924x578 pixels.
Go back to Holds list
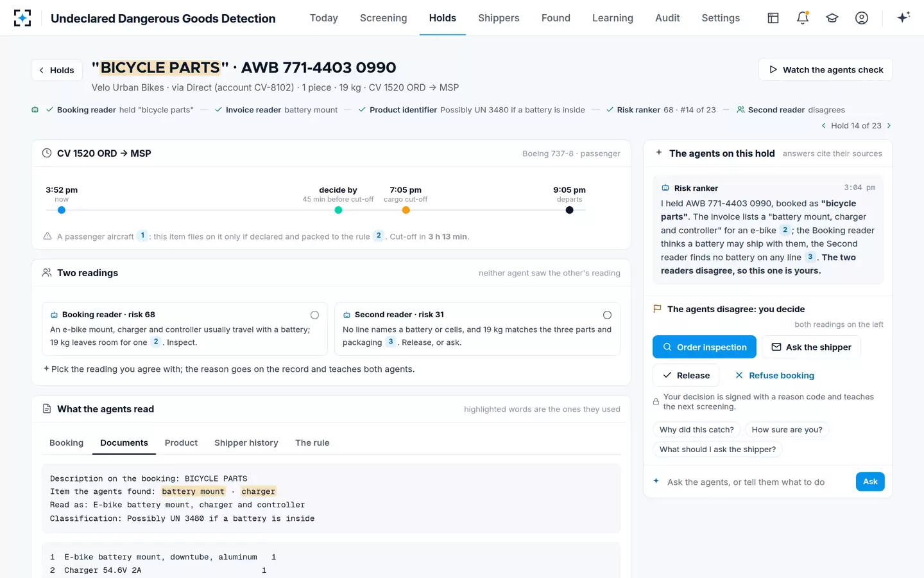click(x=57, y=70)
